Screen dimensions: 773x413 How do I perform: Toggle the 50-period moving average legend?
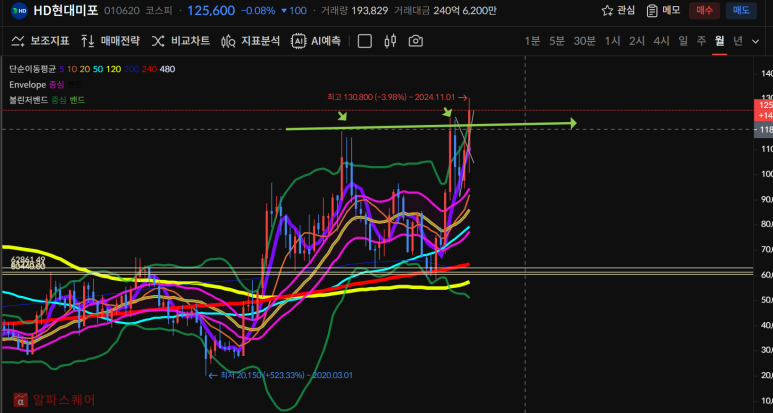click(x=98, y=69)
